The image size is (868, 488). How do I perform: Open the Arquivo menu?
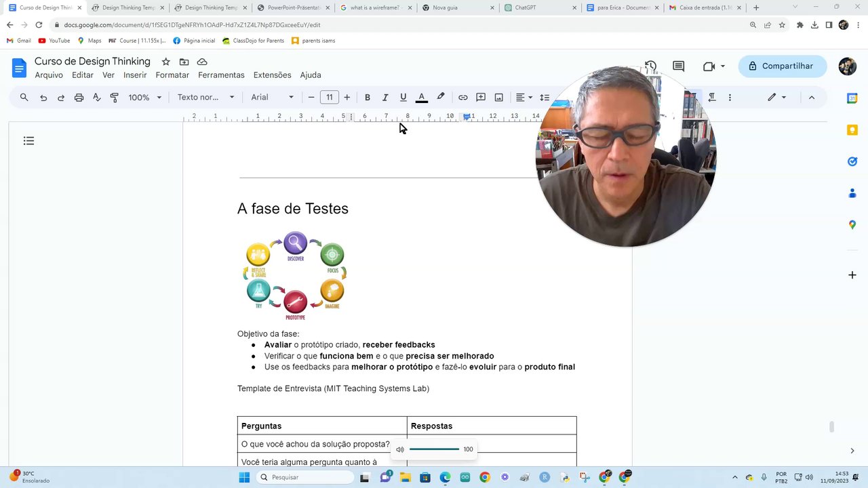[49, 75]
